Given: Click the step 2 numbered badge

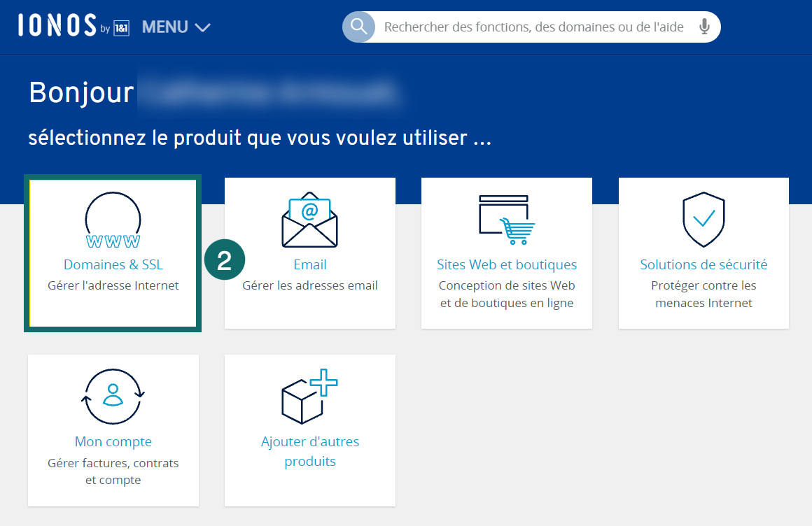Looking at the screenshot, I should click(225, 260).
